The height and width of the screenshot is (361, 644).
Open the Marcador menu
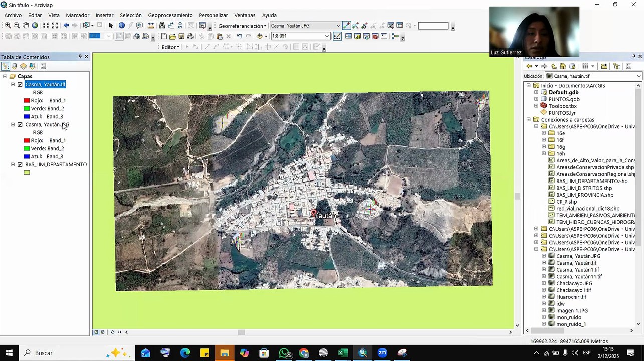pyautogui.click(x=78, y=15)
